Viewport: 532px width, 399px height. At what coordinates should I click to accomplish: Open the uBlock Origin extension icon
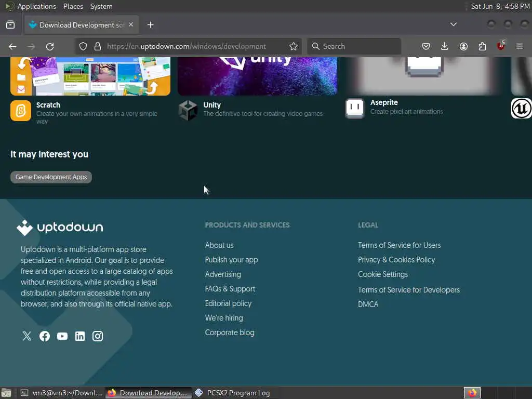(x=501, y=46)
